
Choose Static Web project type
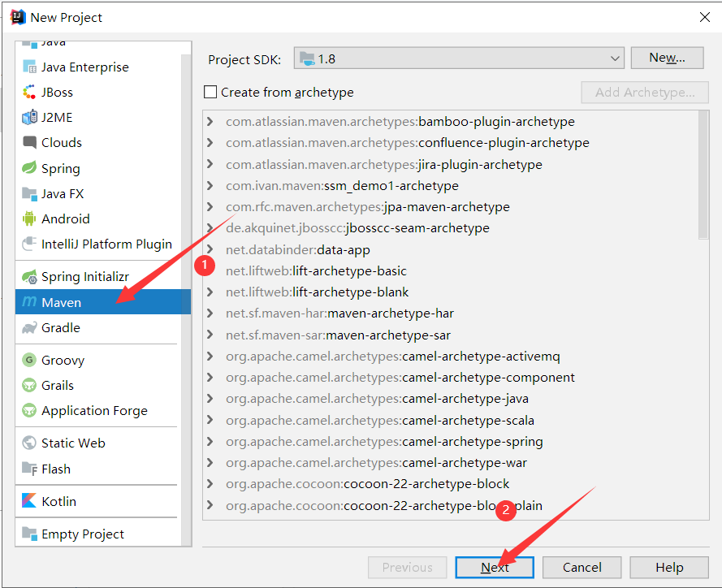coord(98,443)
